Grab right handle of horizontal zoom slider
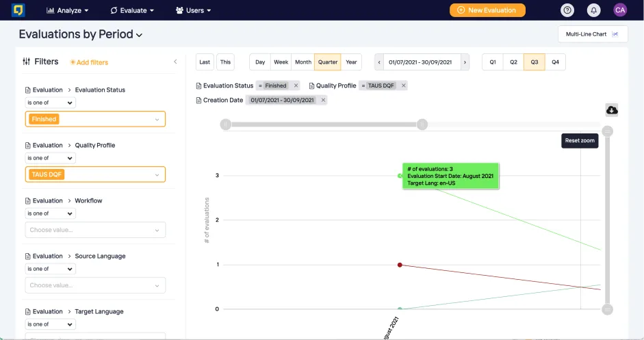 (x=422, y=125)
